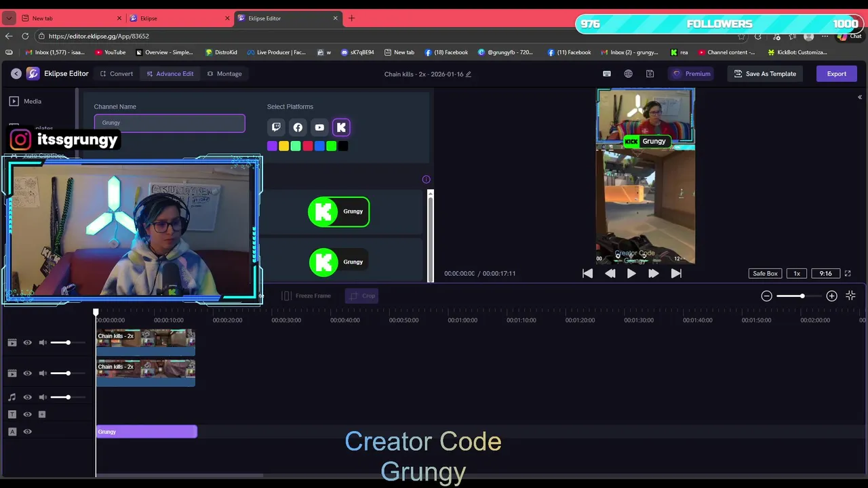Choose the second Kick Grungy sticker
Viewport: 868px width, 488px height.
click(338, 262)
